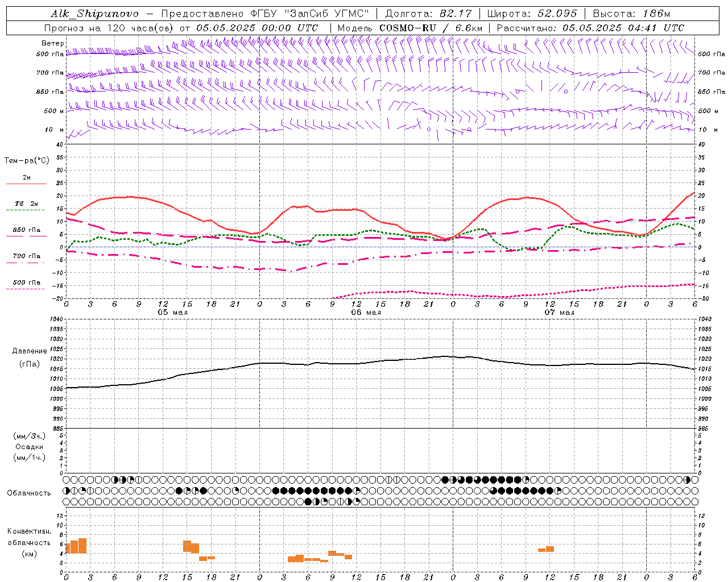Click the Осадки precipitation label
Image resolution: width=728 pixels, height=582 pixels.
tap(30, 447)
